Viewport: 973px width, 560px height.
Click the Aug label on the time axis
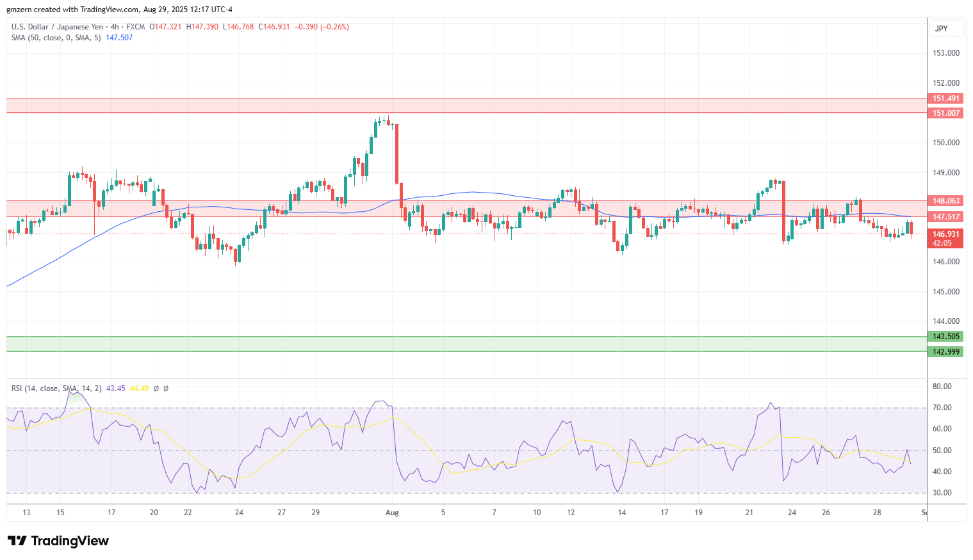point(392,513)
